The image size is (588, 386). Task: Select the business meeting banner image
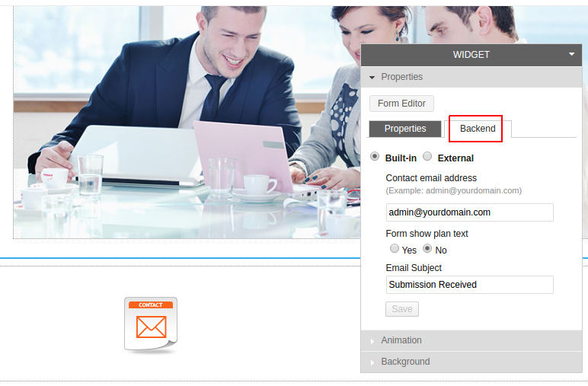pyautogui.click(x=187, y=122)
